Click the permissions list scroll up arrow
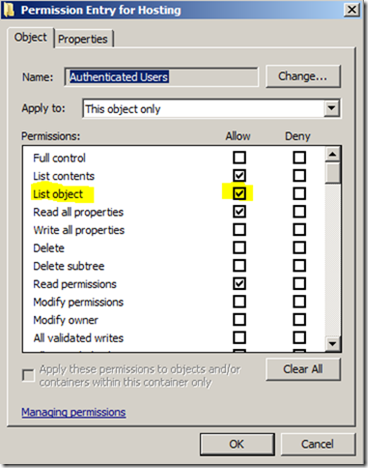The image size is (368, 468). coord(333,154)
